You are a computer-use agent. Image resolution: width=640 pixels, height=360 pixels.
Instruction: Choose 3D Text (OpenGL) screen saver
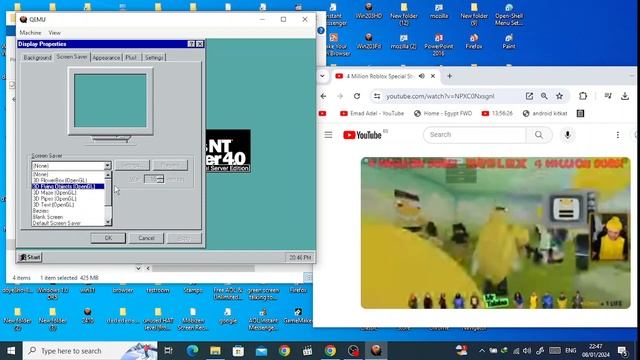click(x=53, y=204)
